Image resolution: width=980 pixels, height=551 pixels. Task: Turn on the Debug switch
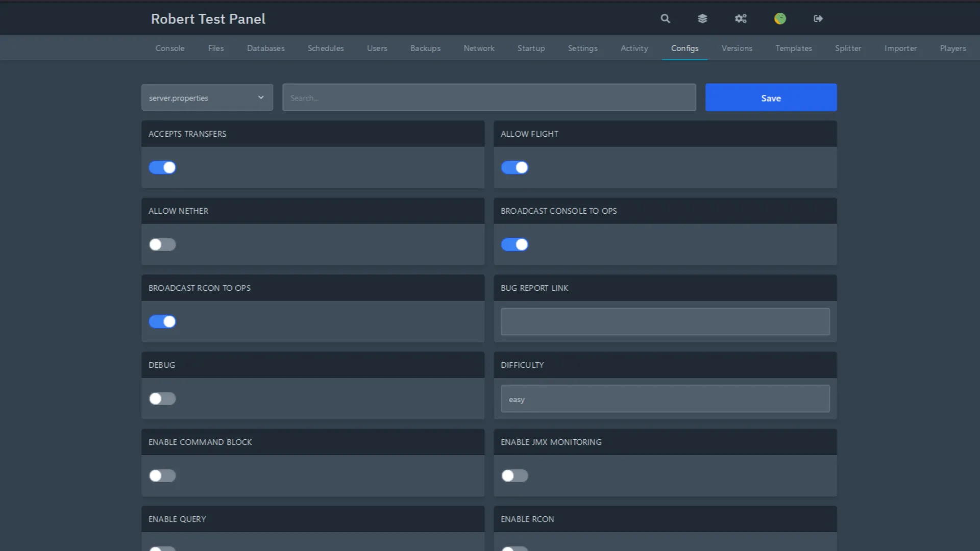click(x=162, y=399)
